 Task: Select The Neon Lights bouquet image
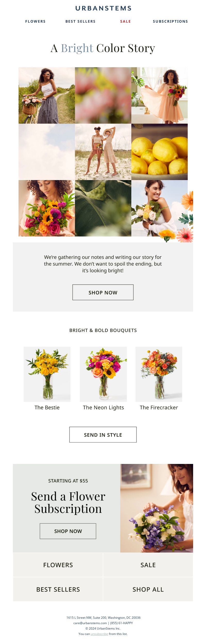click(x=103, y=374)
